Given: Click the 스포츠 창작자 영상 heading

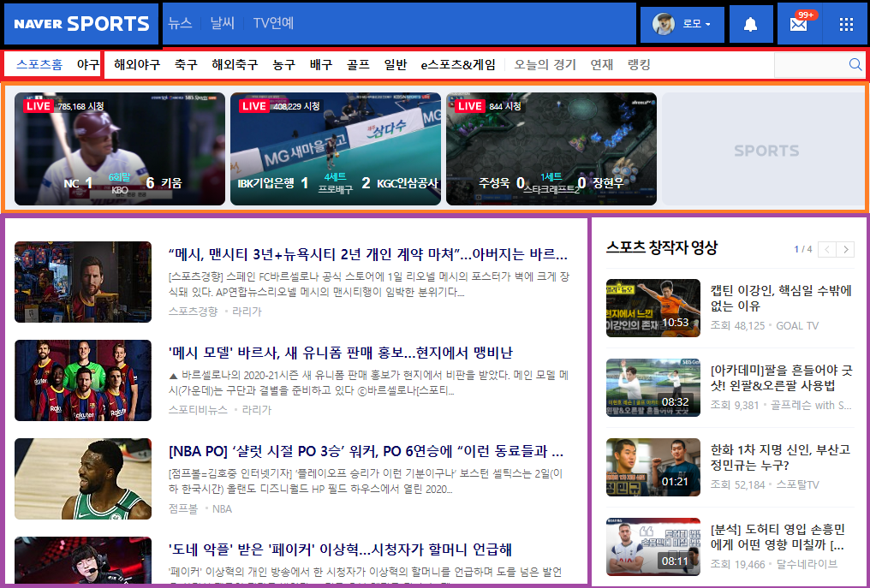Looking at the screenshot, I should tap(662, 247).
